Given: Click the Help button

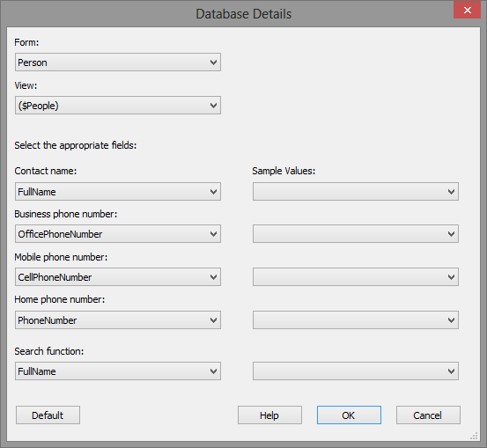Looking at the screenshot, I should [x=269, y=415].
